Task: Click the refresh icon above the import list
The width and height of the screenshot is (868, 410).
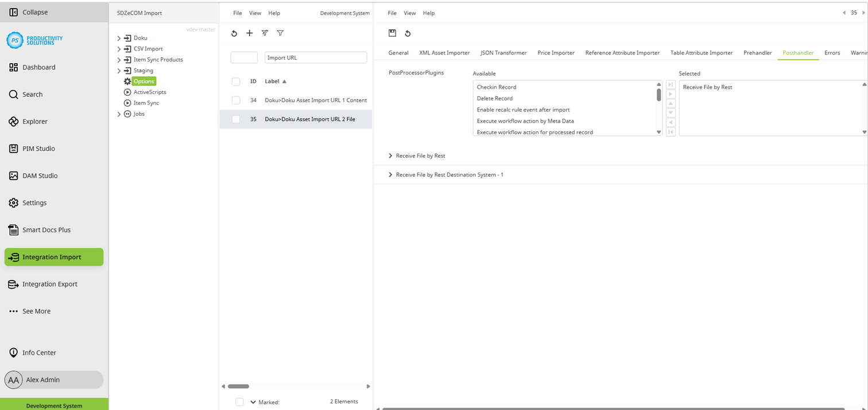Action: pyautogui.click(x=234, y=33)
